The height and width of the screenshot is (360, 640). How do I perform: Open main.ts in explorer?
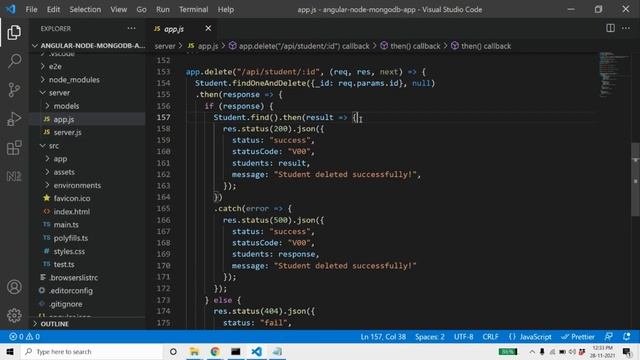pos(66,224)
